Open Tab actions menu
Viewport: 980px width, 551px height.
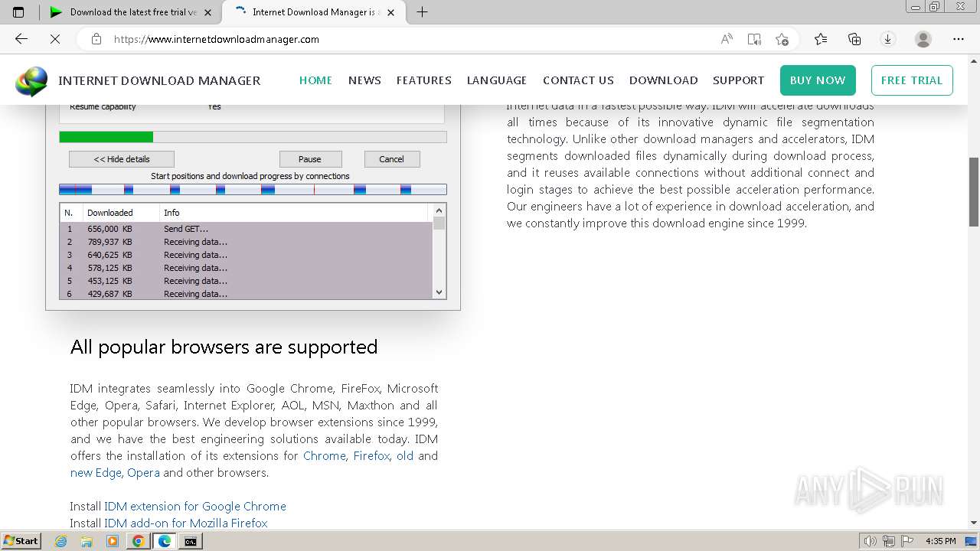(18, 12)
